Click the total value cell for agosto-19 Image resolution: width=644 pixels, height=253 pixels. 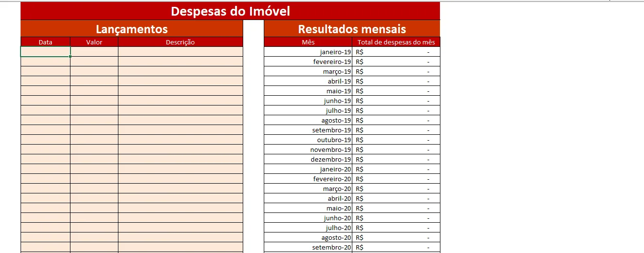[x=396, y=120]
